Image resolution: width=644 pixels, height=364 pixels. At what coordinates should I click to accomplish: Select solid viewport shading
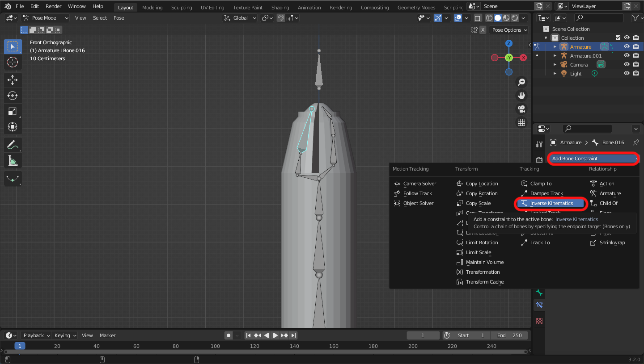(x=497, y=18)
